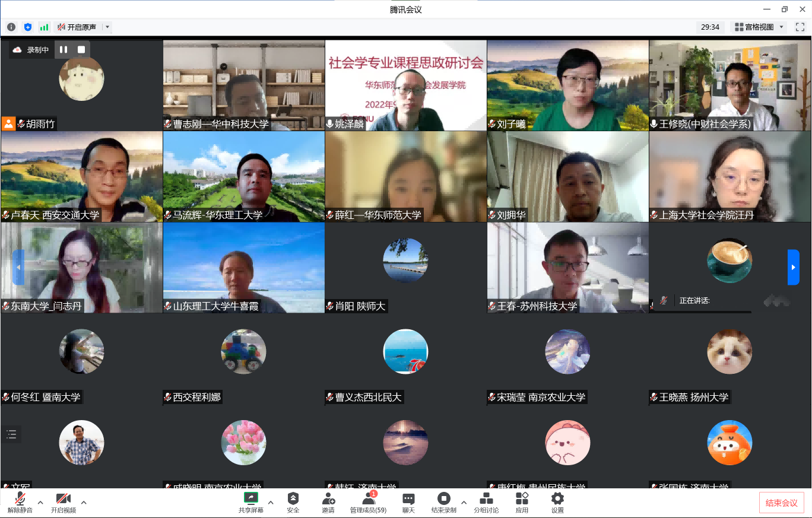Open 分组讨论 breakout rooms

pos(486,502)
